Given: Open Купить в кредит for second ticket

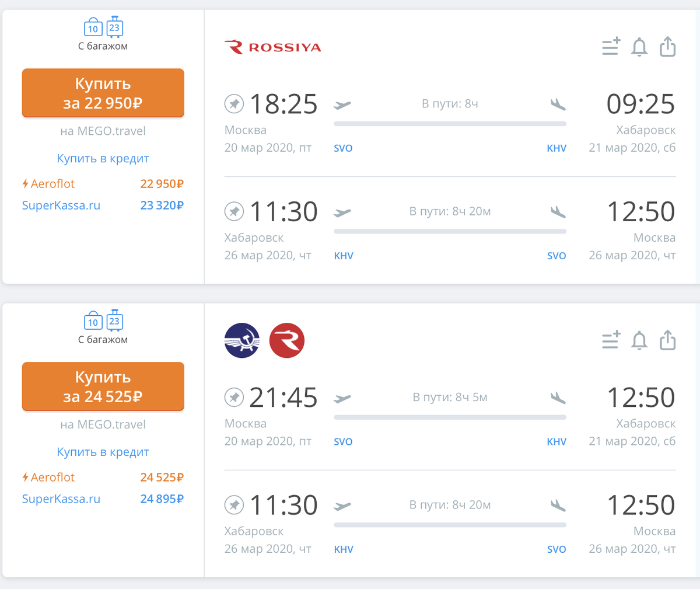Looking at the screenshot, I should point(103,452).
